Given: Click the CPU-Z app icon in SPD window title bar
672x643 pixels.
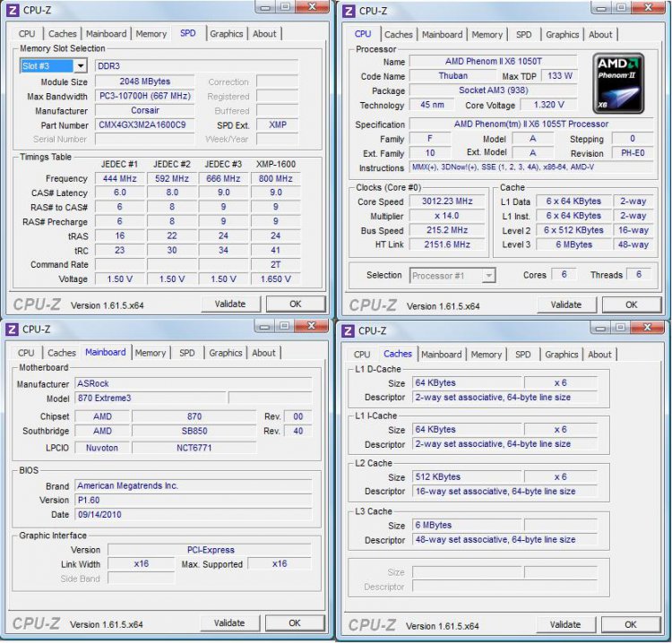Looking at the screenshot, I should pyautogui.click(x=13, y=10).
